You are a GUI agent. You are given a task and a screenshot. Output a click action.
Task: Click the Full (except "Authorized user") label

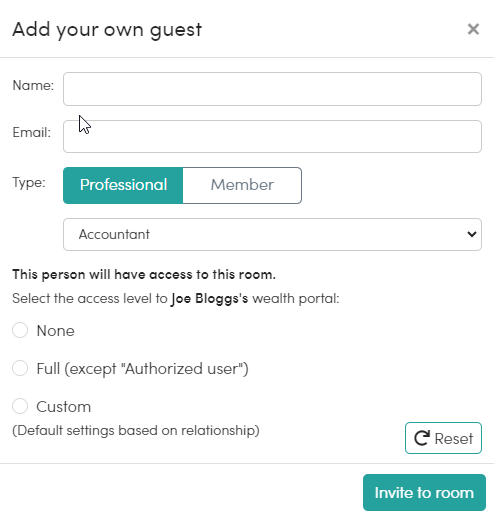click(x=142, y=369)
